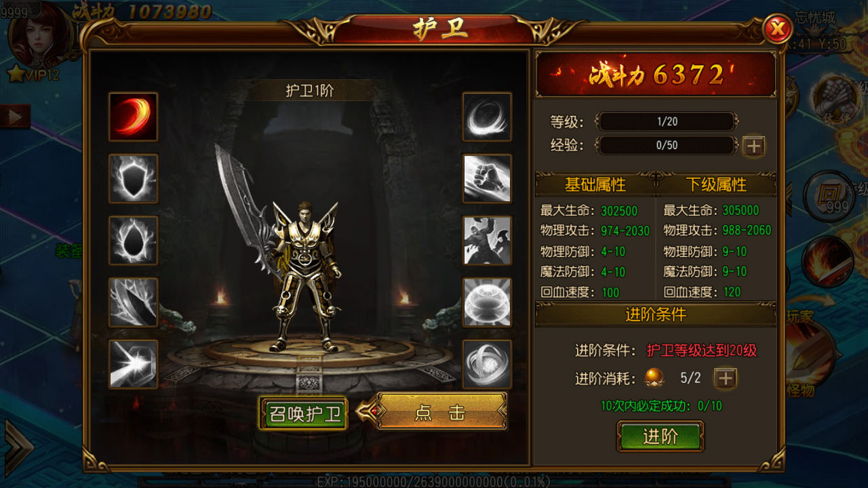Viewport: 868px width, 488px height.
Task: Select the light beam skill icon
Action: (133, 364)
